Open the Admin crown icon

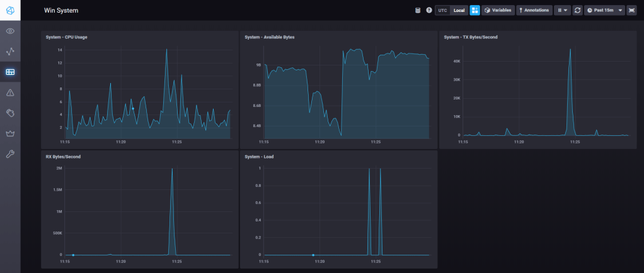[10, 133]
